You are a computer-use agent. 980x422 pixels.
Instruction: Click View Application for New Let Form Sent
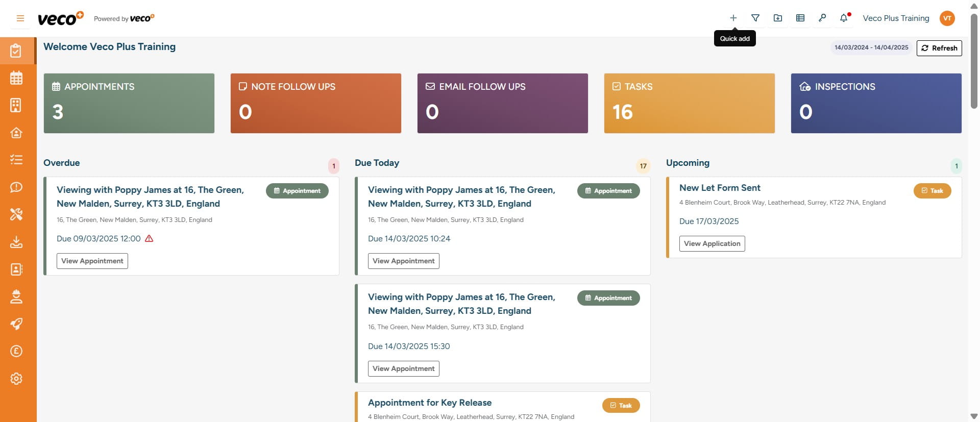click(x=712, y=243)
